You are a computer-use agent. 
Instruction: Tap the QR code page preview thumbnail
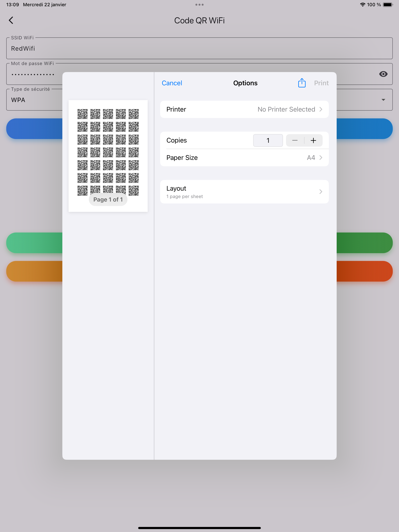[108, 156]
